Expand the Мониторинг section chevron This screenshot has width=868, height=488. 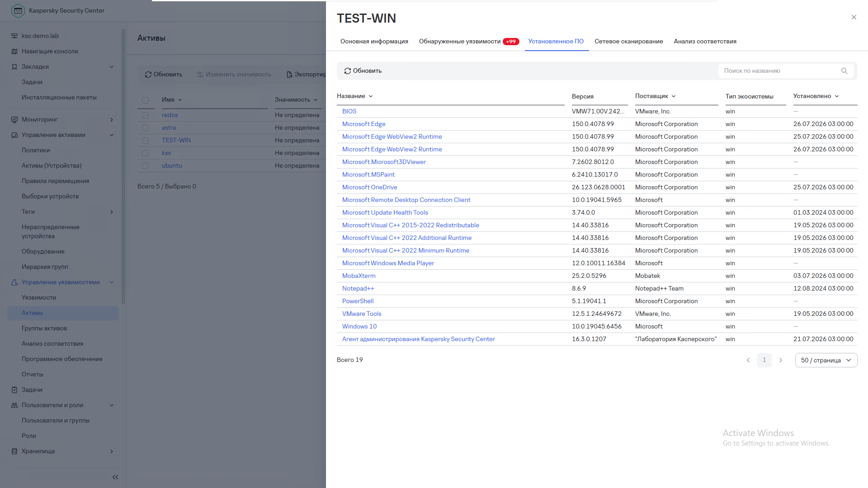[112, 120]
